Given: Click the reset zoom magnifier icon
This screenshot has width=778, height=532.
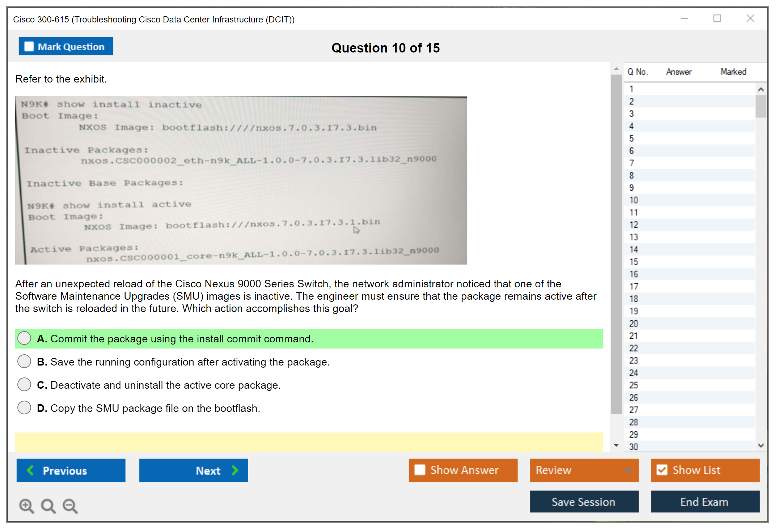Looking at the screenshot, I should [48, 506].
